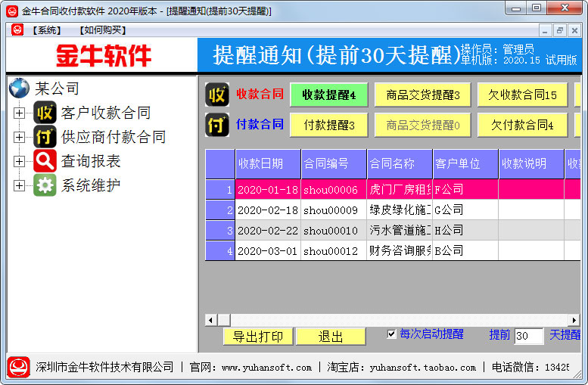
Task: Select 查询报表 in the tree
Action: [x=91, y=161]
